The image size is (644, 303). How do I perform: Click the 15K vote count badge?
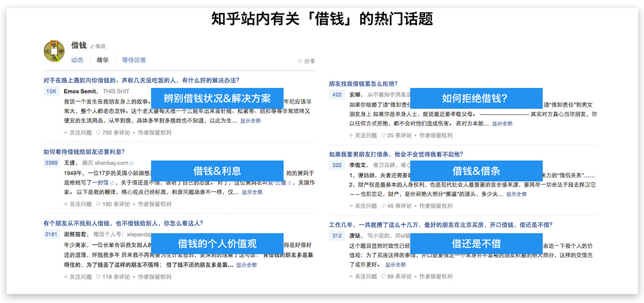tap(51, 91)
